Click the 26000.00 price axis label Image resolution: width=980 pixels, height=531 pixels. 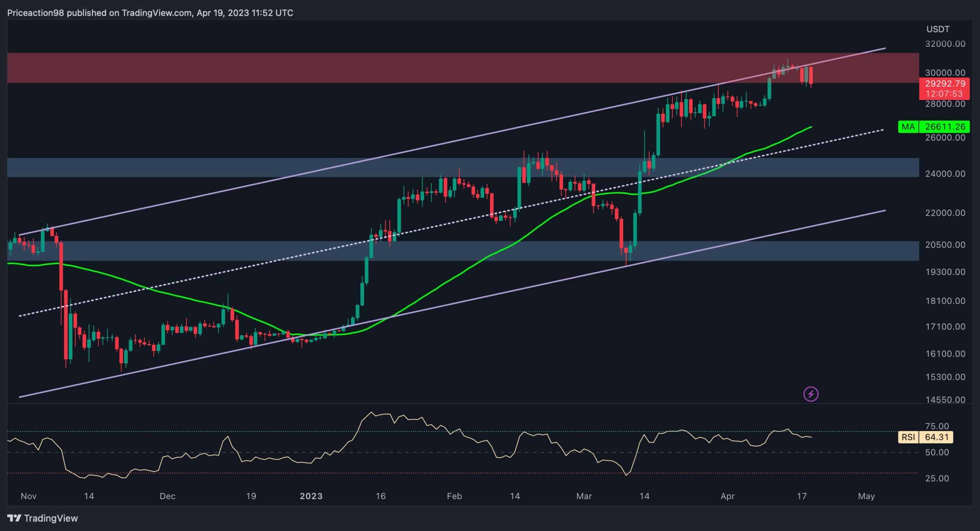(945, 138)
